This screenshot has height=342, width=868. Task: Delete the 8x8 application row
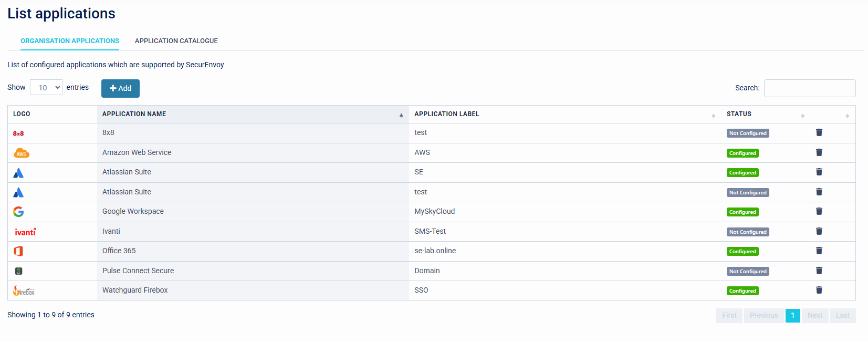click(x=819, y=132)
